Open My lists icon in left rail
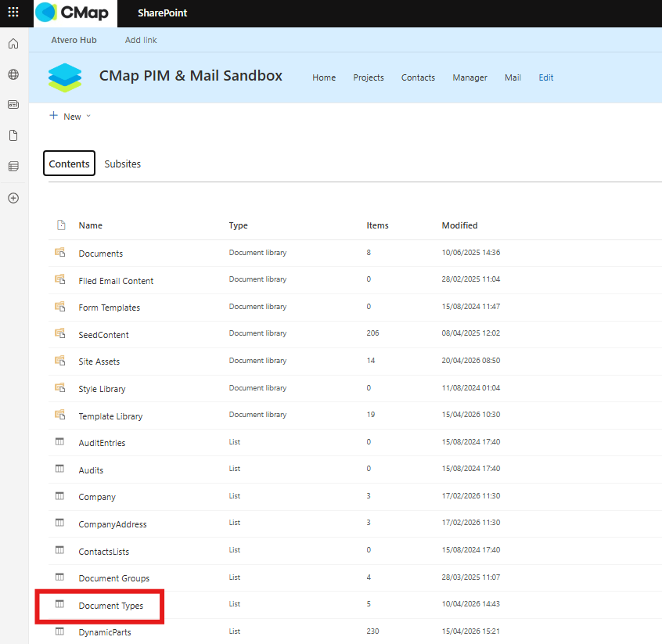This screenshot has height=644, width=662. click(13, 166)
